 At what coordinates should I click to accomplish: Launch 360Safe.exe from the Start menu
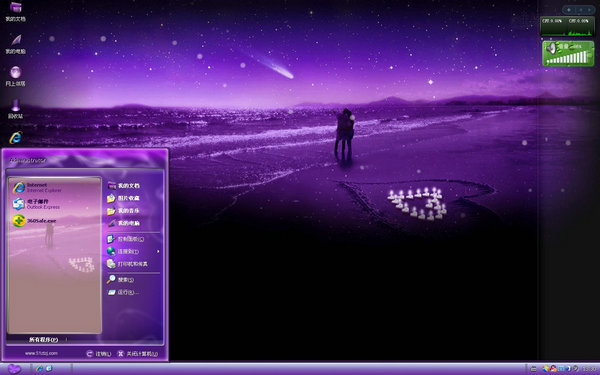point(34,221)
